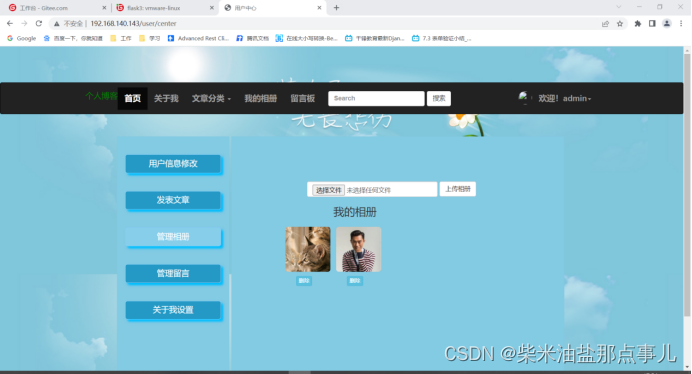Select the 管理相册 sidebar button
The image size is (692, 374).
(173, 237)
